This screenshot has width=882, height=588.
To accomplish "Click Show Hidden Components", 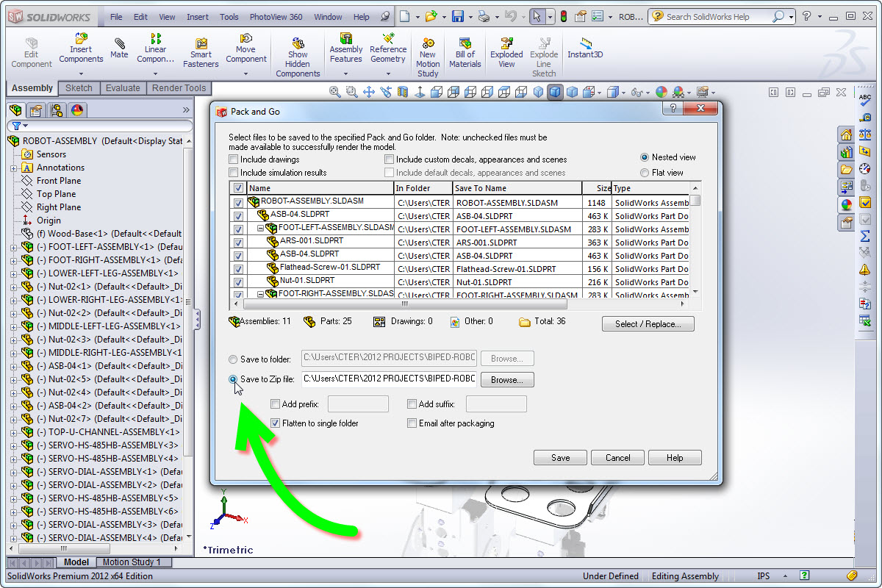I will (298, 57).
